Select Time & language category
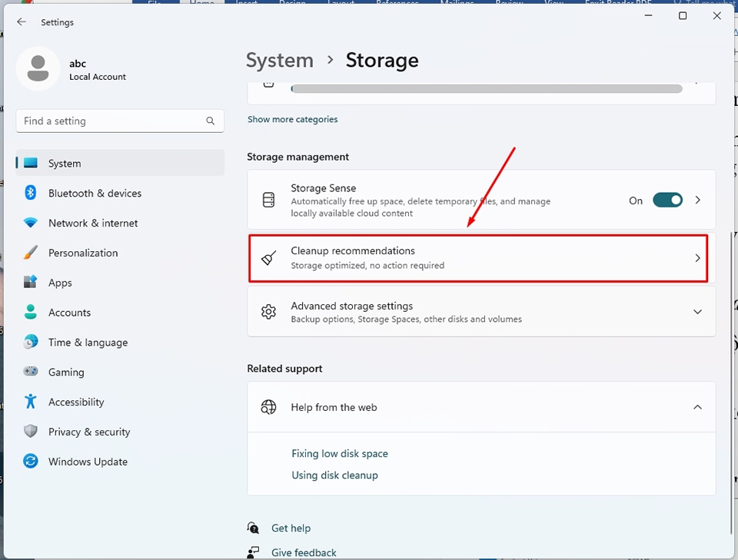 (x=120, y=343)
